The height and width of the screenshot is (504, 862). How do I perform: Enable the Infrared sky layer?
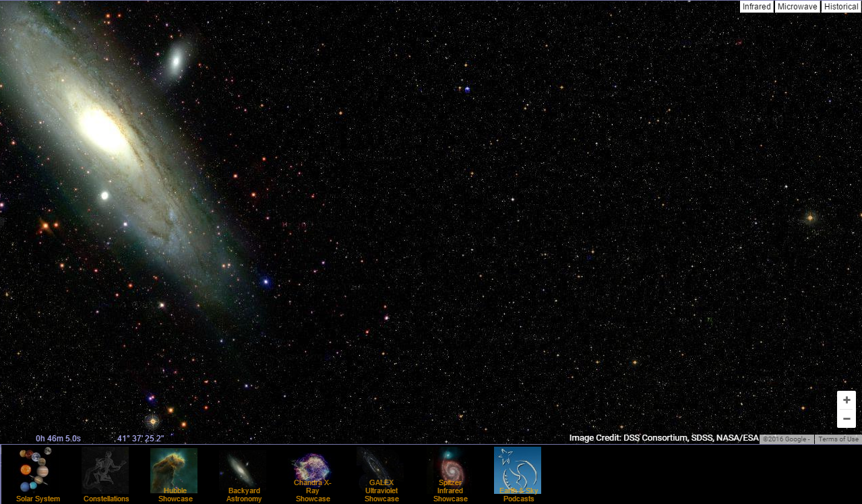point(756,6)
